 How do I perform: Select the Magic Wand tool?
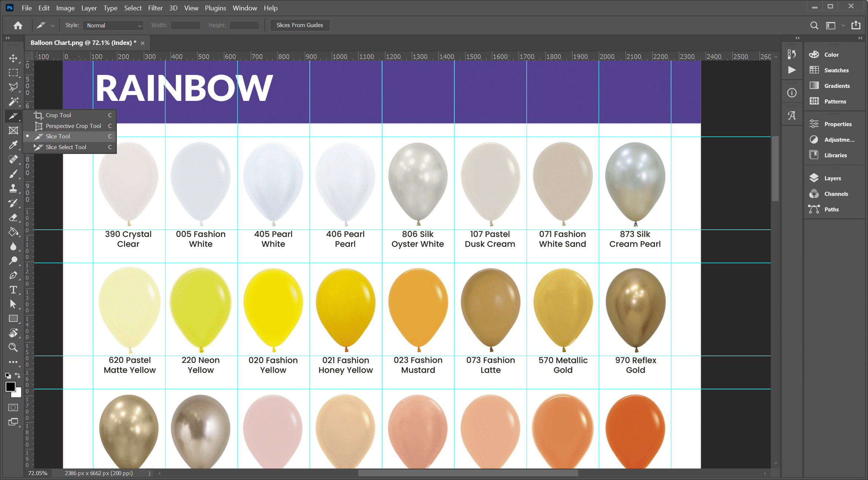(13, 102)
